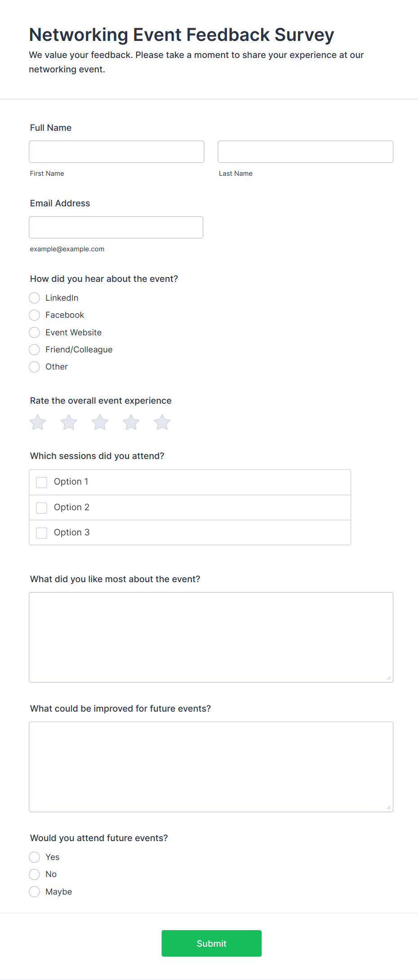Check Option 1 under attended sessions
This screenshot has height=980, width=418.
41,482
